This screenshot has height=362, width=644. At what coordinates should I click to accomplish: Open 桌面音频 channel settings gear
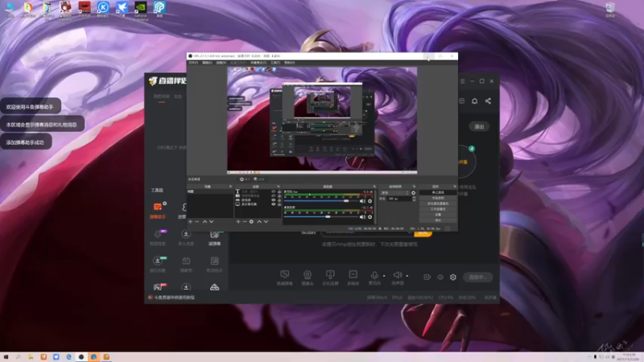pos(369,216)
